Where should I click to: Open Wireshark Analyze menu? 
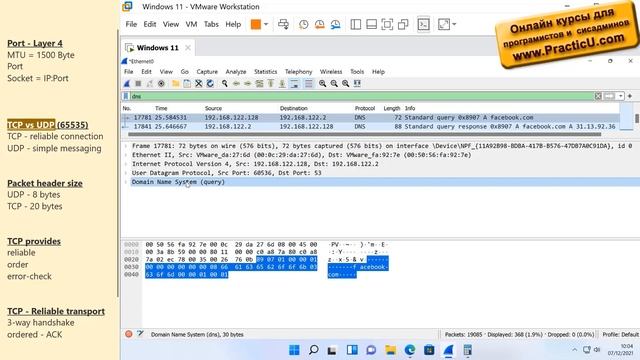point(236,71)
